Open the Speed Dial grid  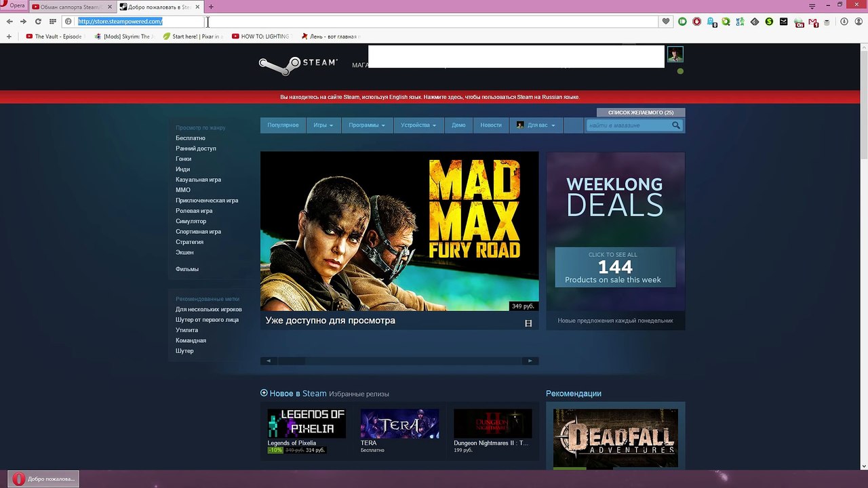pos(53,22)
